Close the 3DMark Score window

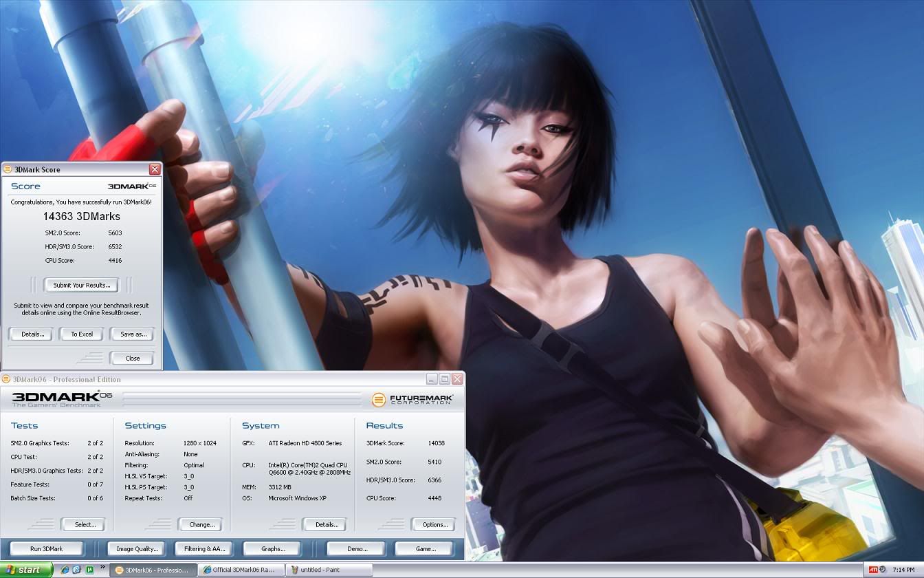coord(155,169)
